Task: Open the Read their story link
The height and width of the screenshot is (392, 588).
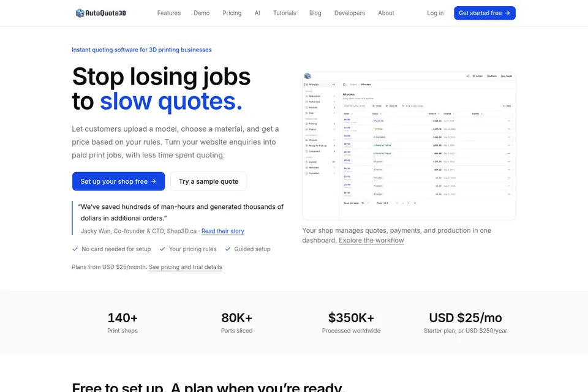Action: pos(223,231)
